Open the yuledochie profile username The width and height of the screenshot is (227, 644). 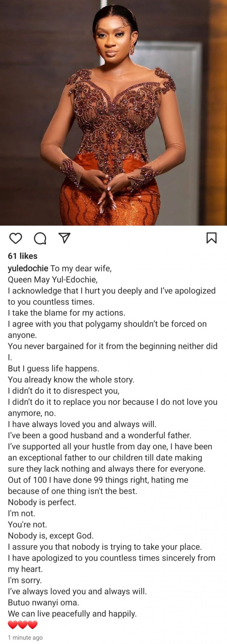[x=28, y=268]
